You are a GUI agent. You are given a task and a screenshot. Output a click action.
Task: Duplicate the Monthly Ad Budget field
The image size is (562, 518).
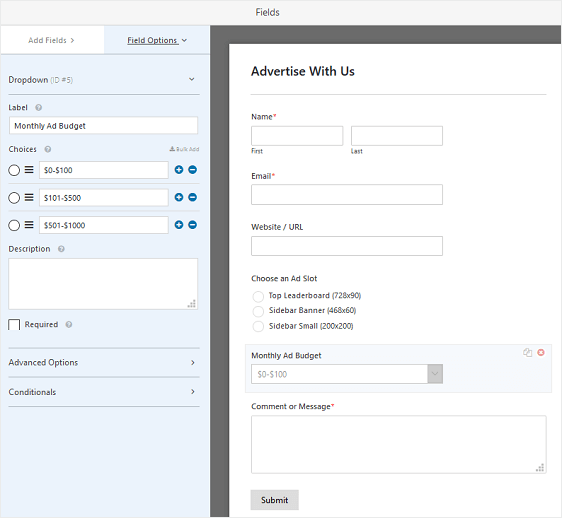tap(527, 352)
